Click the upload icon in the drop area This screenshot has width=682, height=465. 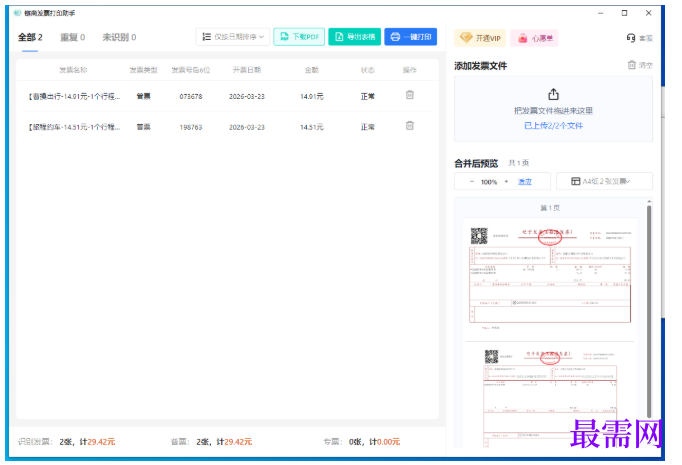pyautogui.click(x=553, y=94)
